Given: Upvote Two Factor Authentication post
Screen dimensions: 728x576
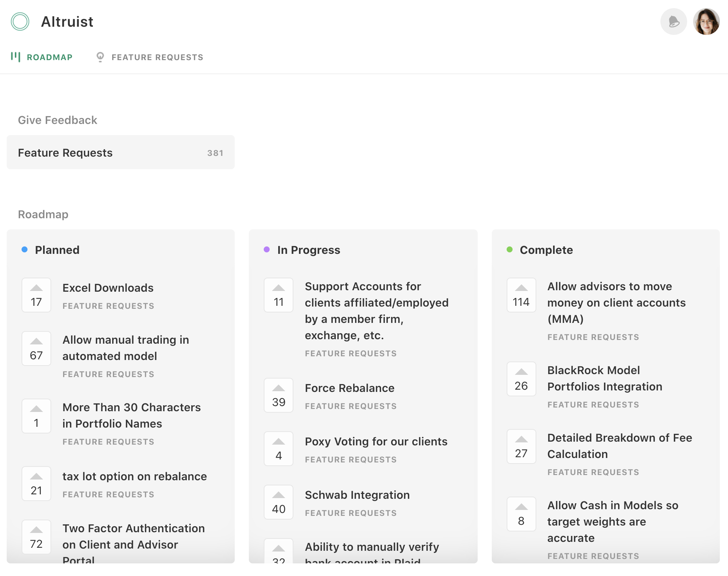Looking at the screenshot, I should (x=36, y=537).
